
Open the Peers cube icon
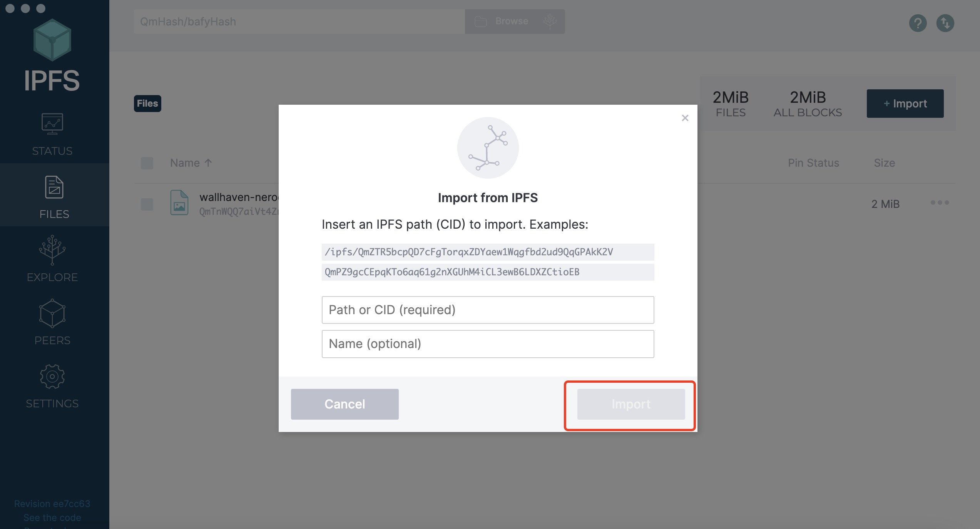pyautogui.click(x=52, y=313)
